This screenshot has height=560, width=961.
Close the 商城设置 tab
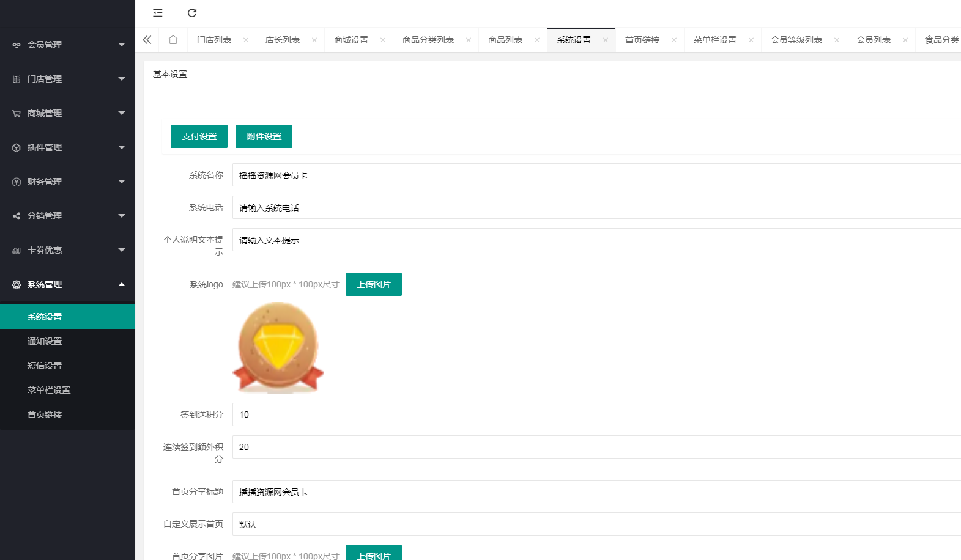383,40
